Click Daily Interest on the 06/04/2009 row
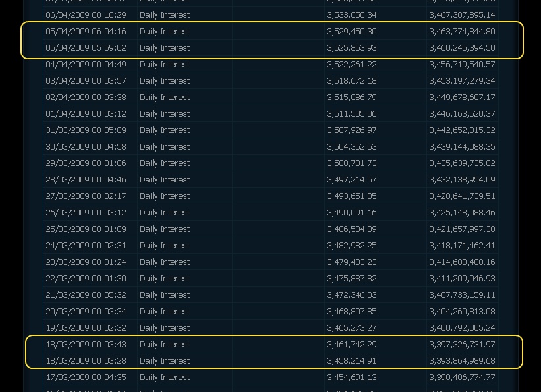The image size is (541, 392). tap(165, 15)
